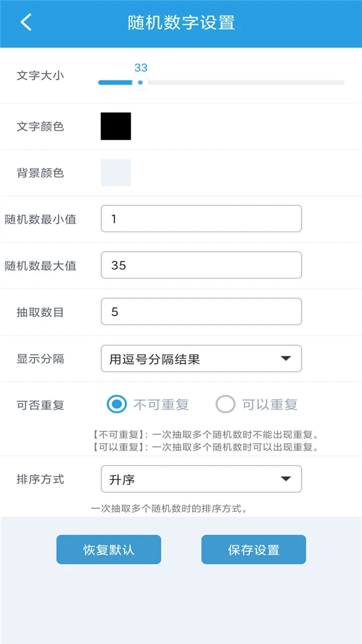Tap the 保存设置 button
The height and width of the screenshot is (644, 362).
point(253,549)
